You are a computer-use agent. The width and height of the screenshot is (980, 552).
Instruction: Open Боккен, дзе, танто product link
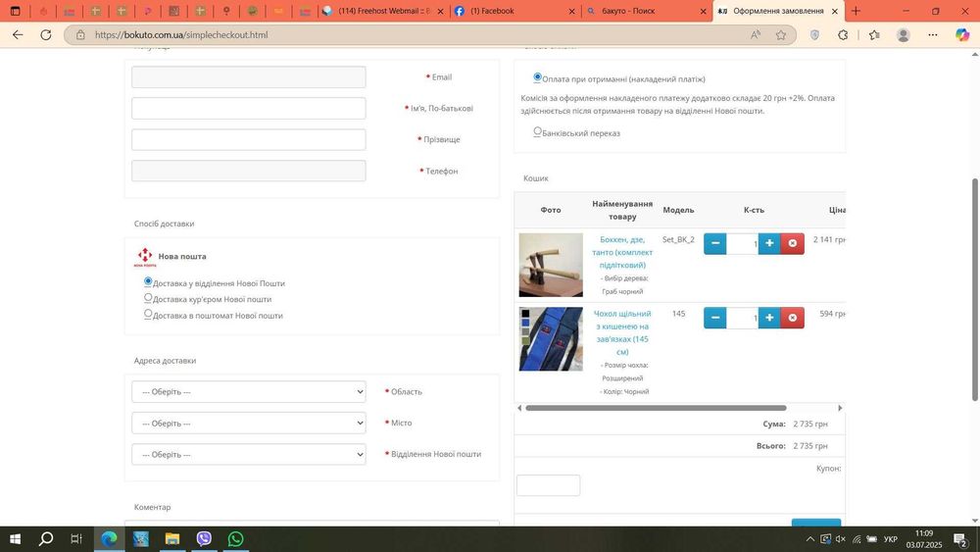[622, 253]
